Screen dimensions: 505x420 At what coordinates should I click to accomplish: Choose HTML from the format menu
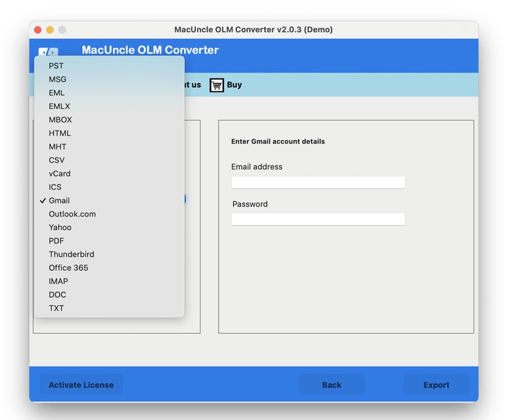coord(60,133)
